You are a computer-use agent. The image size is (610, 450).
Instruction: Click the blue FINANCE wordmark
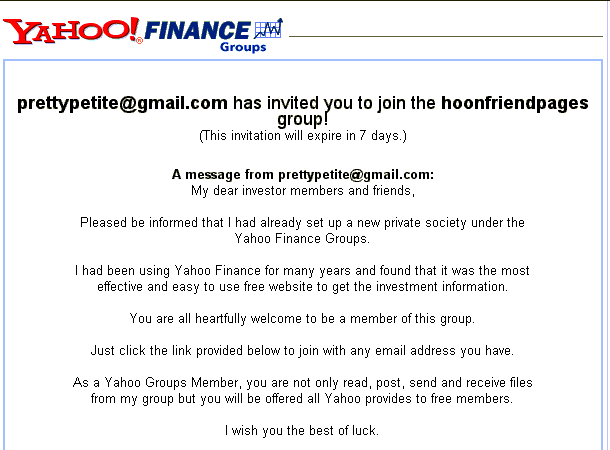coord(197,31)
